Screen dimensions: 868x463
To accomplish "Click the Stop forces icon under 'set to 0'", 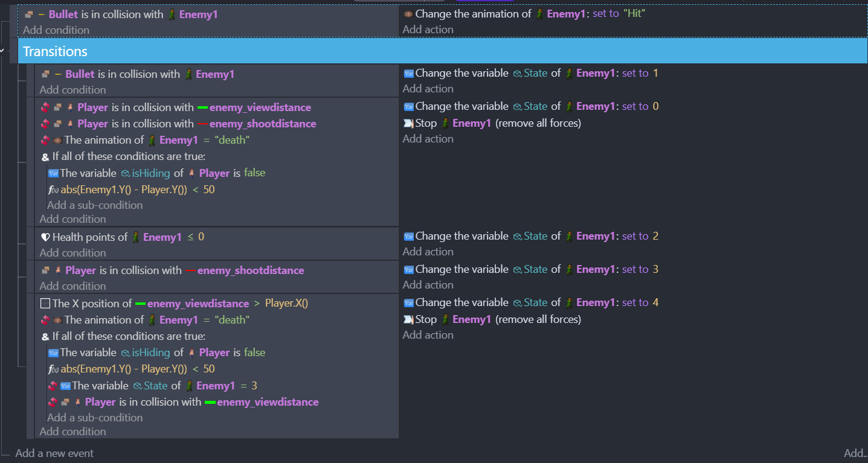I will (408, 123).
